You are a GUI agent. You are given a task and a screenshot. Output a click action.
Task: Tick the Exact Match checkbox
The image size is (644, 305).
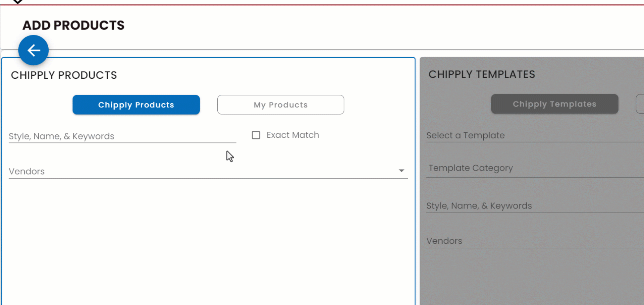pyautogui.click(x=256, y=135)
